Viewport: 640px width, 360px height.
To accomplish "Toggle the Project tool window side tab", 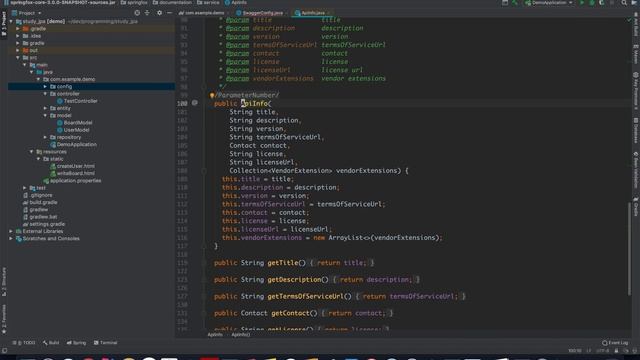I will coord(4,24).
